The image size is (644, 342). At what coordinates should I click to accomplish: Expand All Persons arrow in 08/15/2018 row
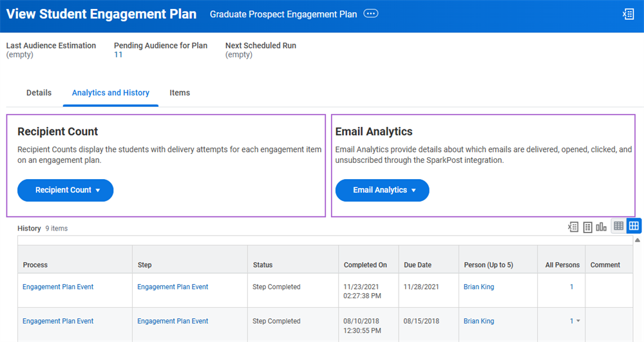click(578, 321)
